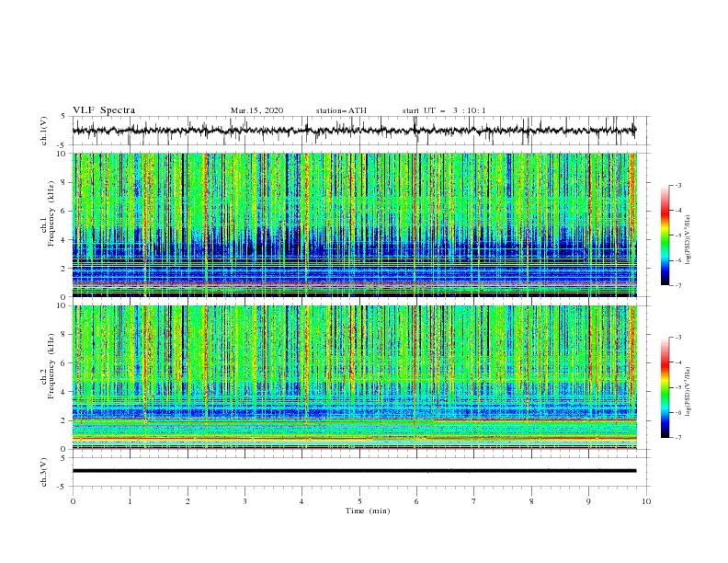The image size is (728, 563).
Task: Click time axis tick label "2"
Action: (188, 502)
